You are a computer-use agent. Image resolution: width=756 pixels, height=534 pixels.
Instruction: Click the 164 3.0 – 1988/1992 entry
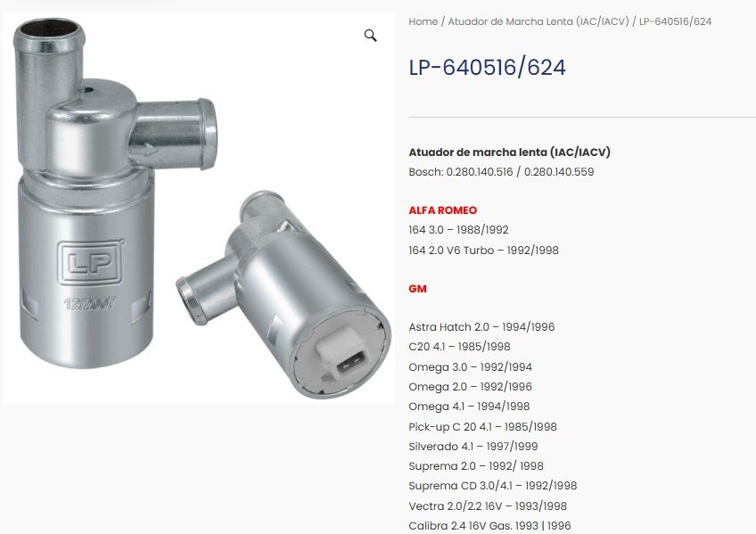[458, 230]
